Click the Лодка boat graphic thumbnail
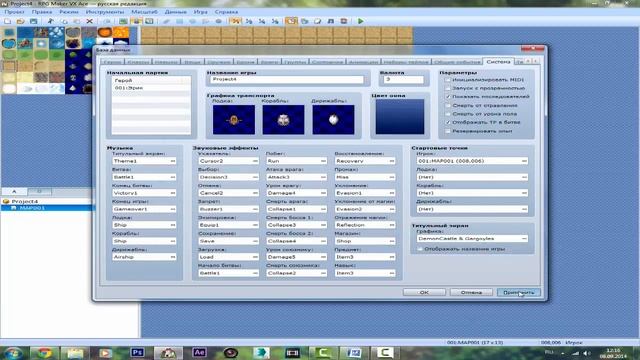The image size is (640, 360). point(234,120)
